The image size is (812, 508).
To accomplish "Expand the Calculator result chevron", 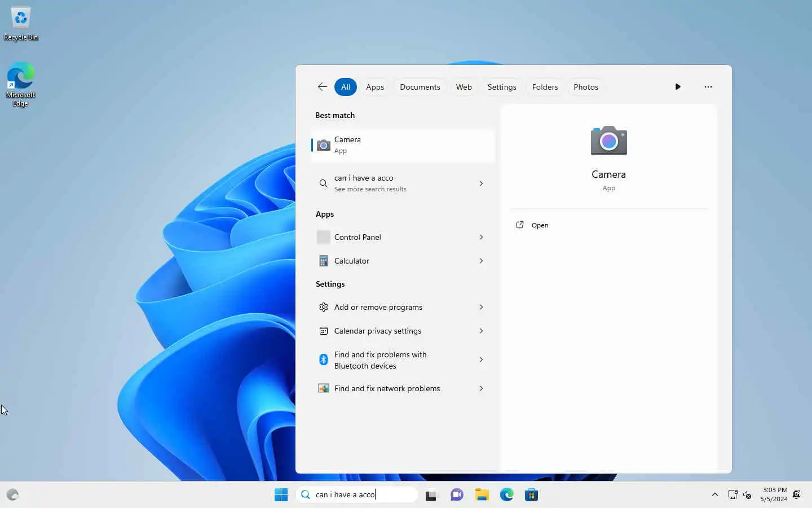I will click(481, 261).
